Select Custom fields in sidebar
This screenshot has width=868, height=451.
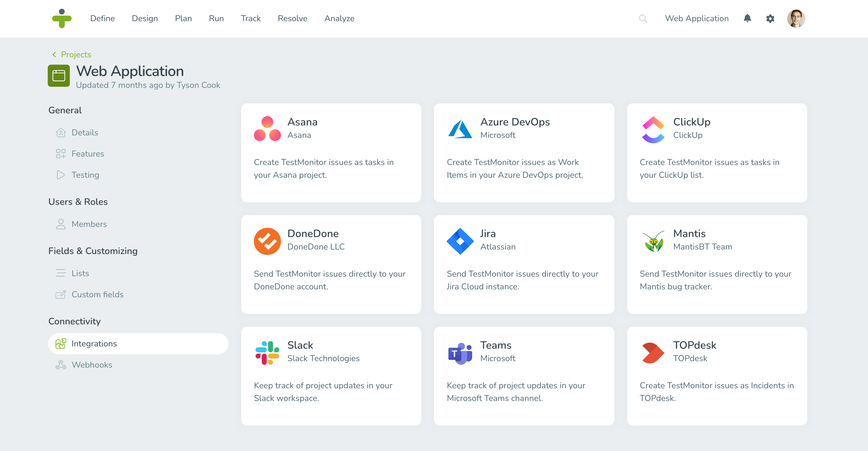(97, 294)
